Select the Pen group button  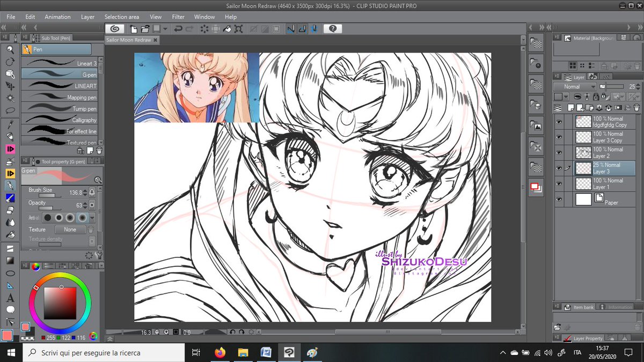[56, 49]
